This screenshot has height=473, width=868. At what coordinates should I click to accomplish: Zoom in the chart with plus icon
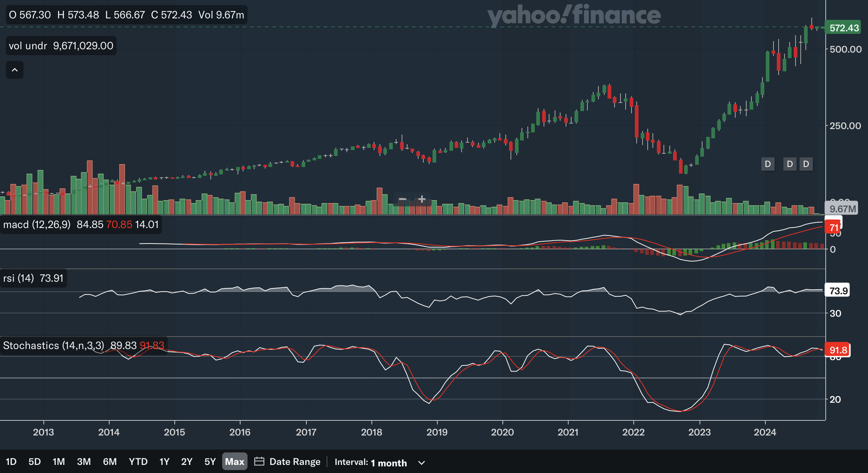[422, 199]
